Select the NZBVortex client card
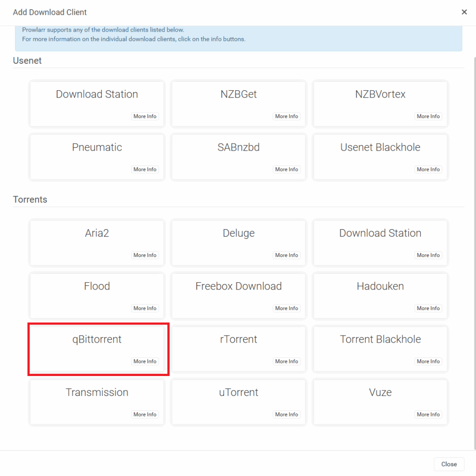The height and width of the screenshot is (476, 476). point(380,104)
